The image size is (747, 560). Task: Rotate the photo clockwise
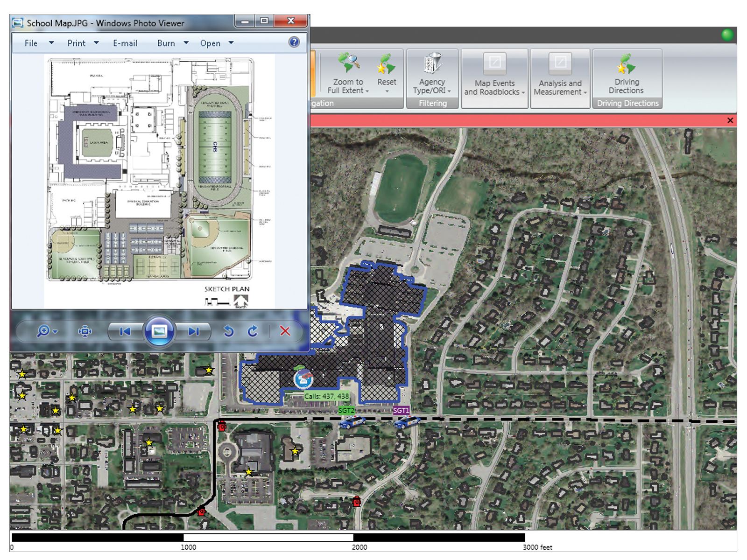(253, 331)
